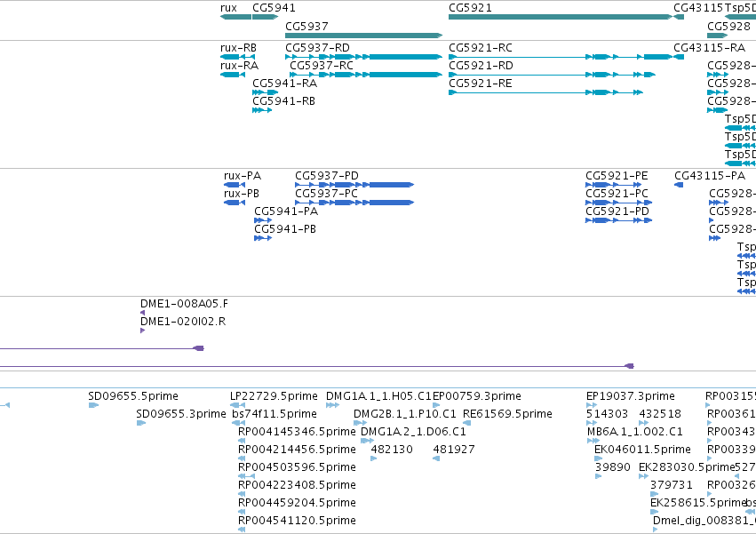Select the 481927 EST label
This screenshot has width=756, height=534.
pos(454,450)
